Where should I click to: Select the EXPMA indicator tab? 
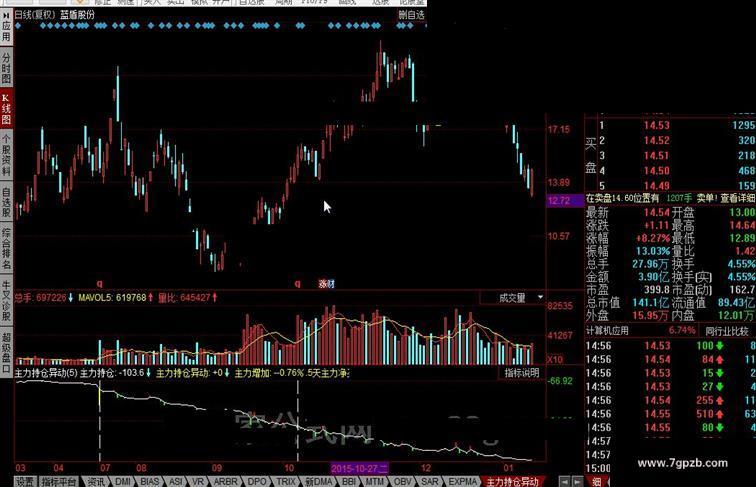462,481
